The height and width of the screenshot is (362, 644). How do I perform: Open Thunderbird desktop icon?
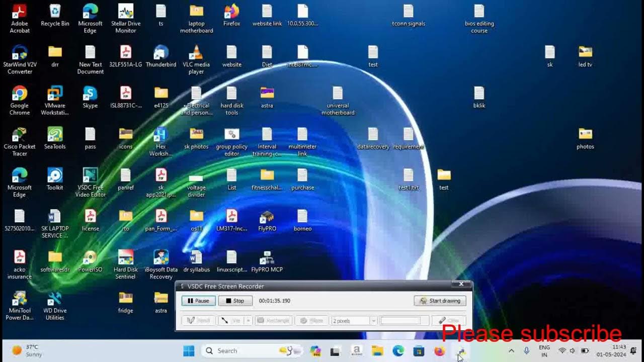coord(161,56)
